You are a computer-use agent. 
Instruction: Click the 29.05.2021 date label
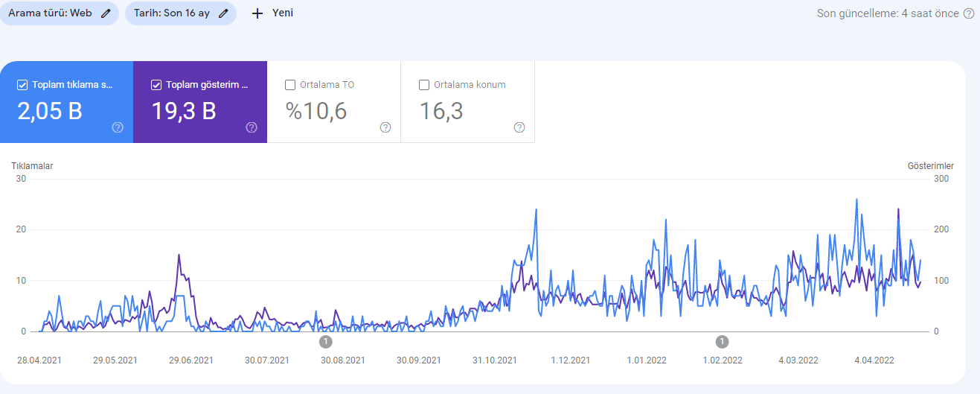(x=115, y=360)
